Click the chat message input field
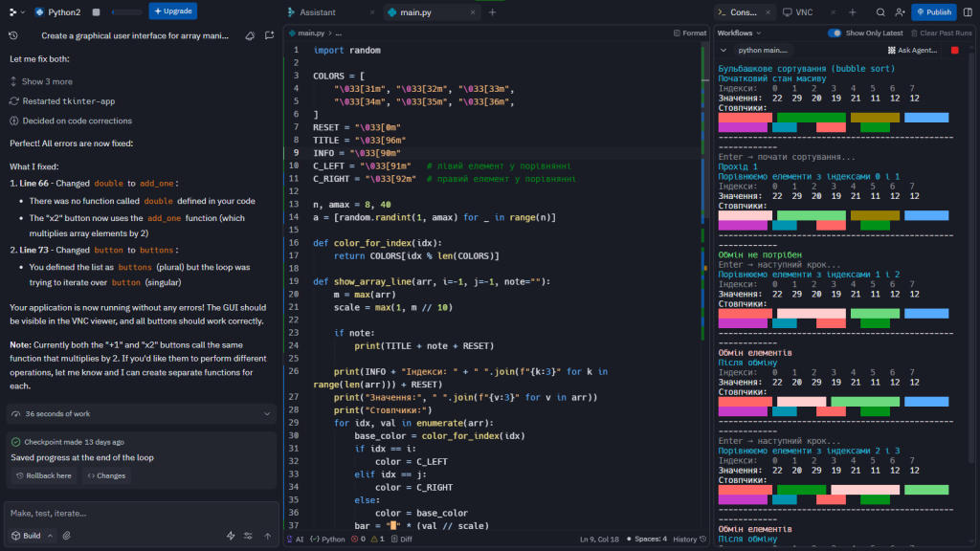The height and width of the screenshot is (551, 980). click(141, 513)
